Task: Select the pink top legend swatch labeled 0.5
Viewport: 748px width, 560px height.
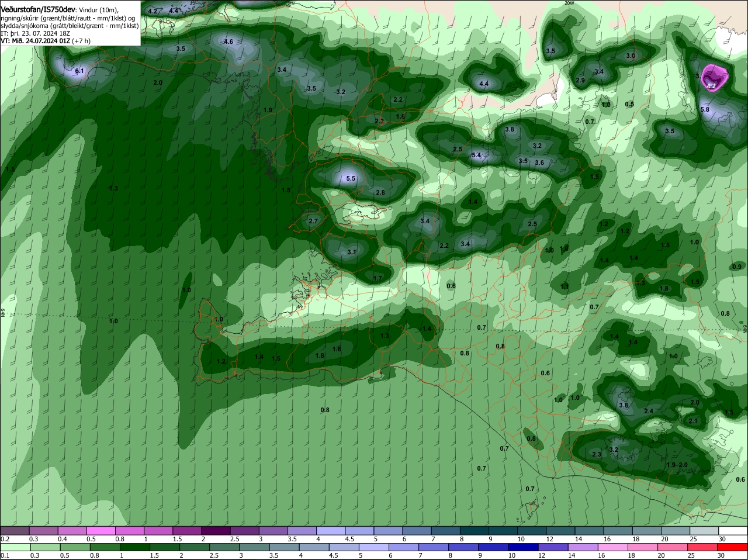Action: coord(101,531)
